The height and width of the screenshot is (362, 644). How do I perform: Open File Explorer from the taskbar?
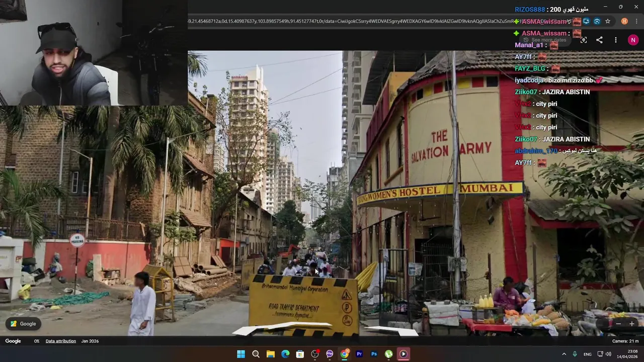(x=270, y=354)
